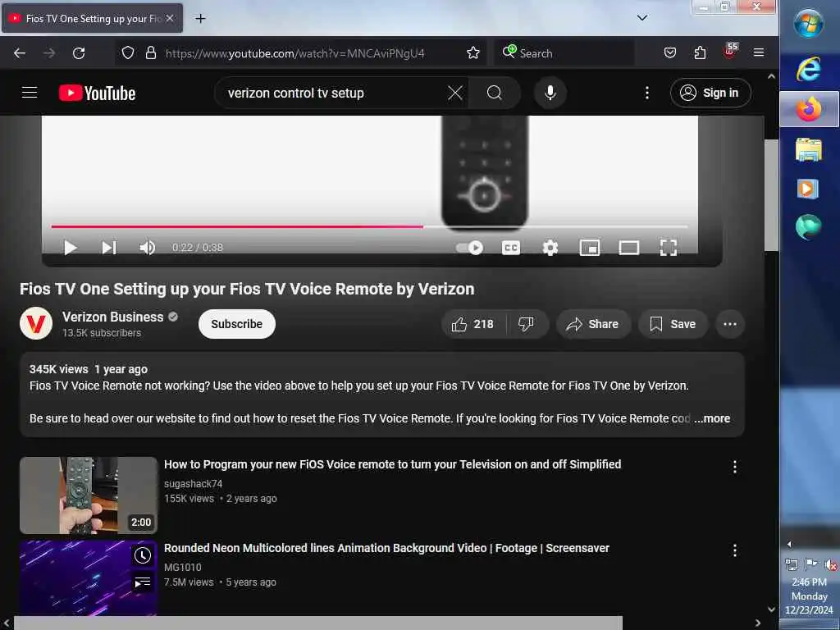
Task: View site security lock info
Action: click(151, 53)
